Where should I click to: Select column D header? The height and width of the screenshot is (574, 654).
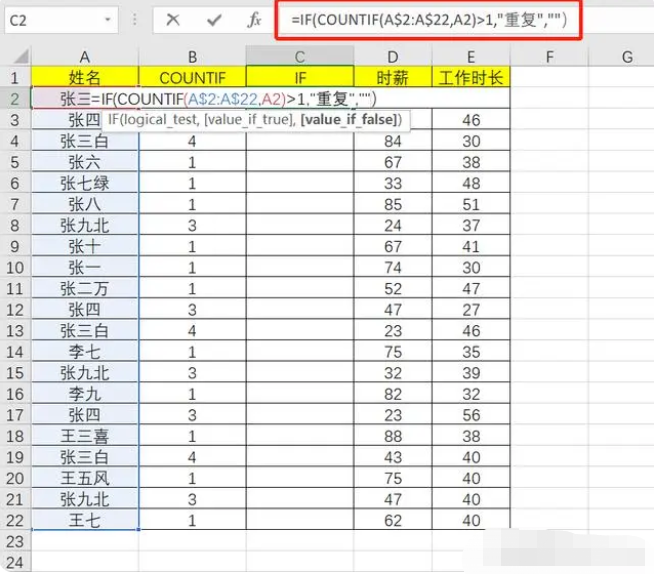(x=393, y=57)
